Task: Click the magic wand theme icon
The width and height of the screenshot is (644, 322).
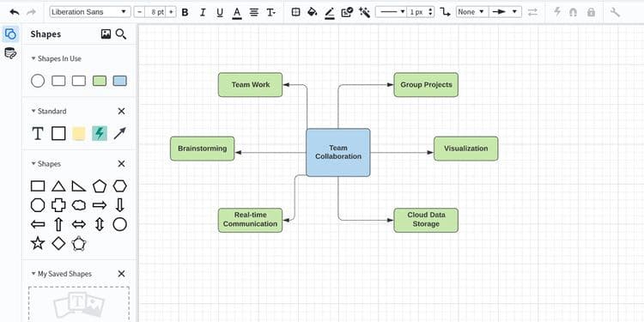Action: coord(364,12)
